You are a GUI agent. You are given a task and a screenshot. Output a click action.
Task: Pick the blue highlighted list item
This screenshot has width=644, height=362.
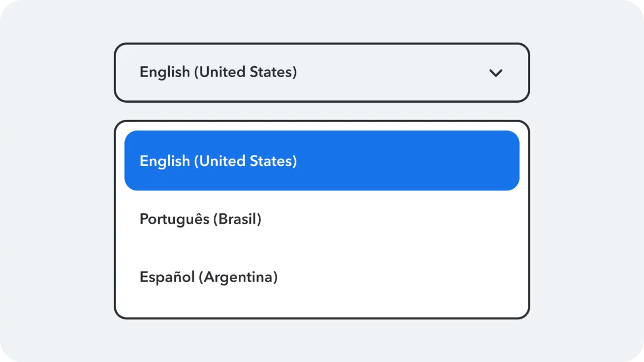point(321,161)
